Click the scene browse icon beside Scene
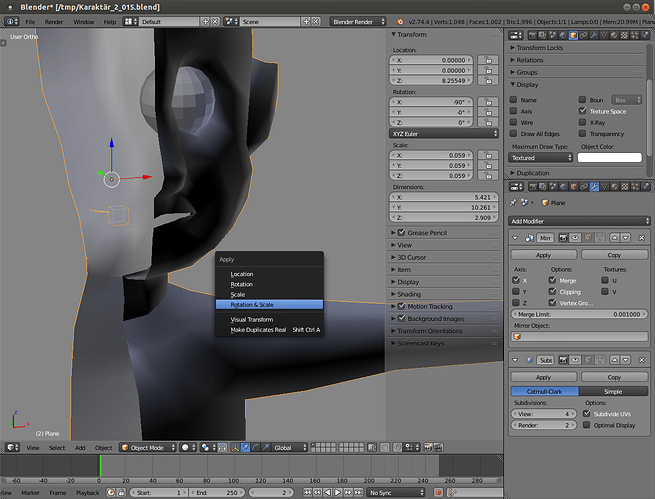655x499 pixels. tap(231, 21)
